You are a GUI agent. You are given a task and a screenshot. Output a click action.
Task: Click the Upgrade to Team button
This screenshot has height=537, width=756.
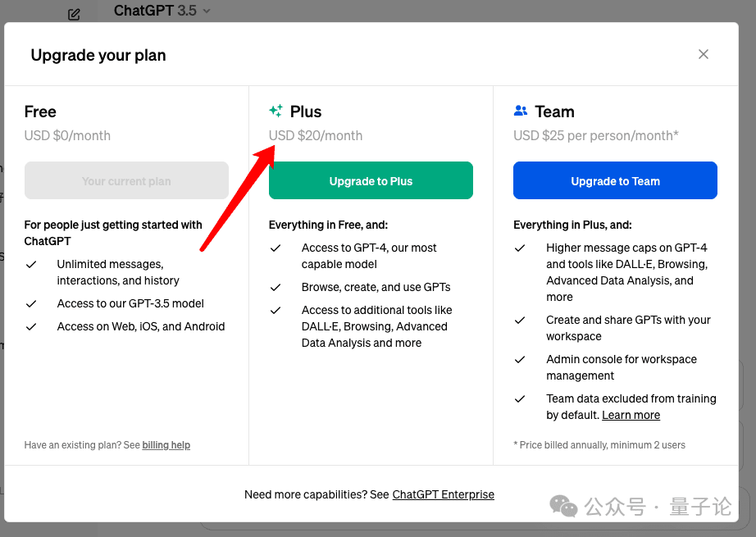pyautogui.click(x=615, y=180)
